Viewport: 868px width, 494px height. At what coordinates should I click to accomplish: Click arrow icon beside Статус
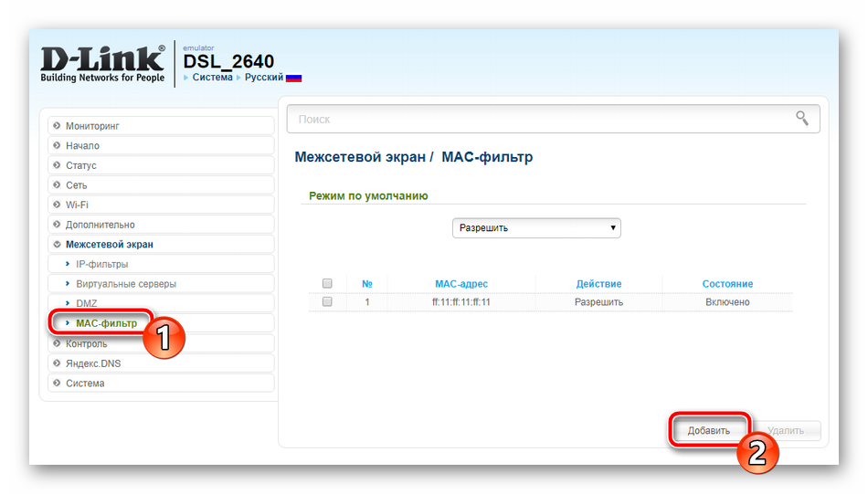(x=57, y=165)
